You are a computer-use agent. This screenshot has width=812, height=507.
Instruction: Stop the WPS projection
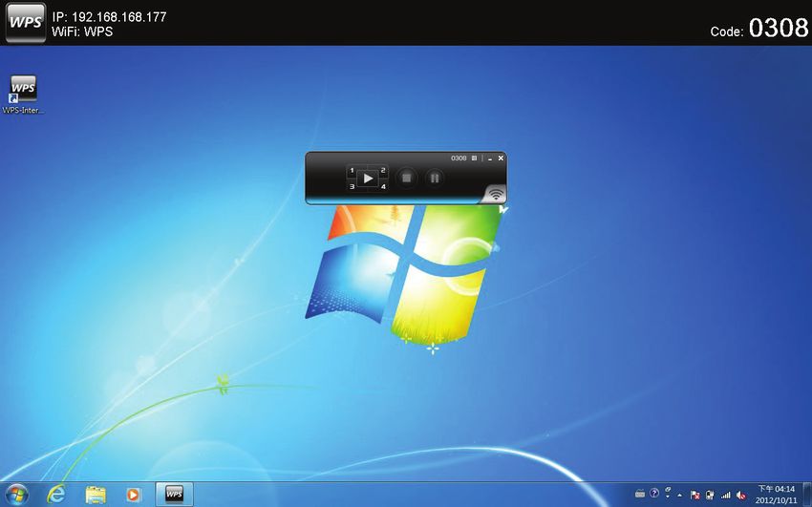coord(407,179)
